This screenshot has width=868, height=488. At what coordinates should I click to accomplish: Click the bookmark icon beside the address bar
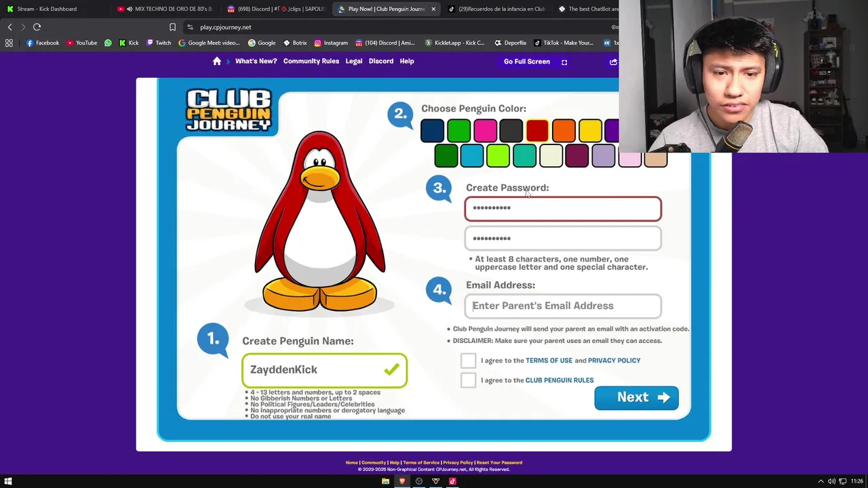coord(172,27)
